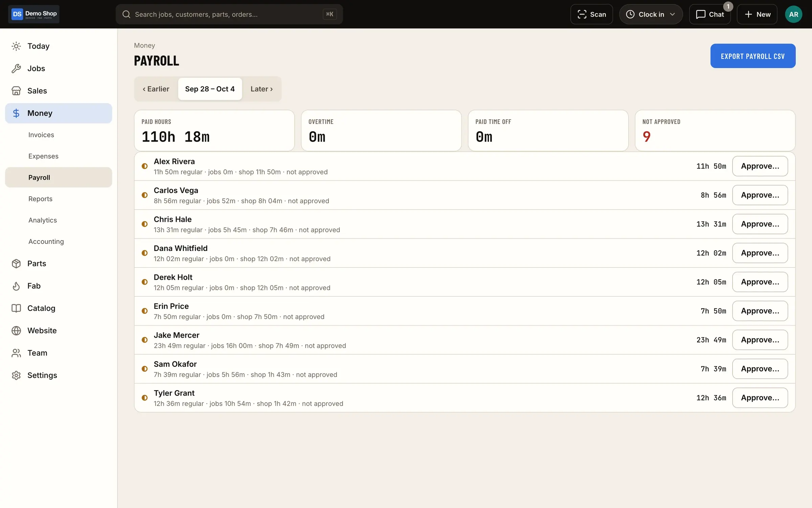Viewport: 812px width, 508px height.
Task: Click the Sales storefront icon
Action: point(16,91)
